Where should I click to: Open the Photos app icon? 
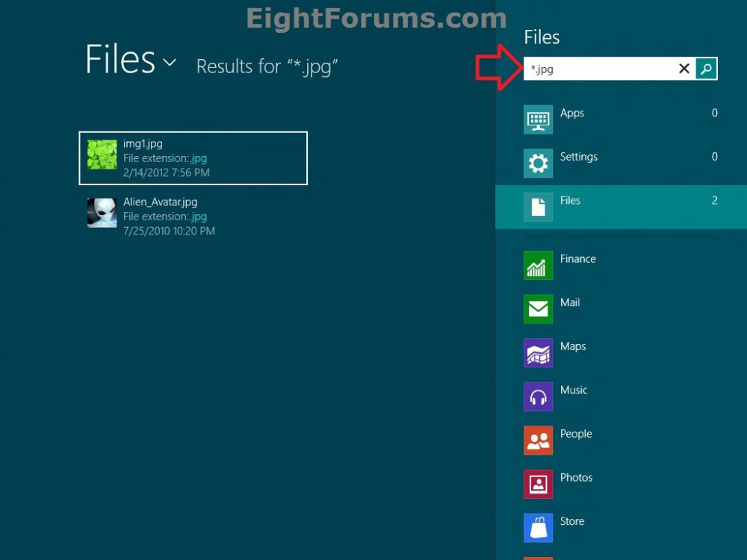(538, 484)
